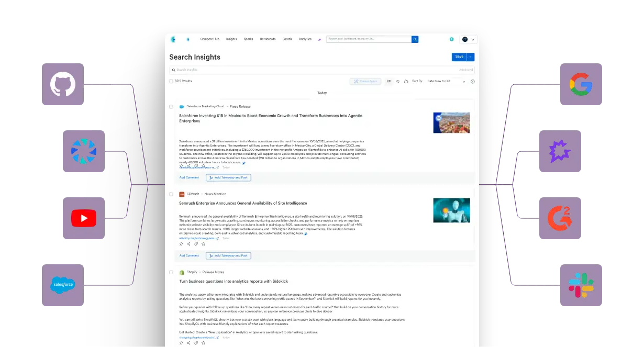
Task: Click the YouTube integration tile
Action: (x=84, y=218)
